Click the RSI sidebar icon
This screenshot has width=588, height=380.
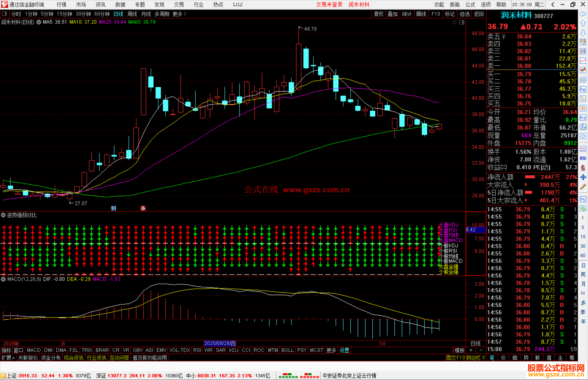point(583,158)
